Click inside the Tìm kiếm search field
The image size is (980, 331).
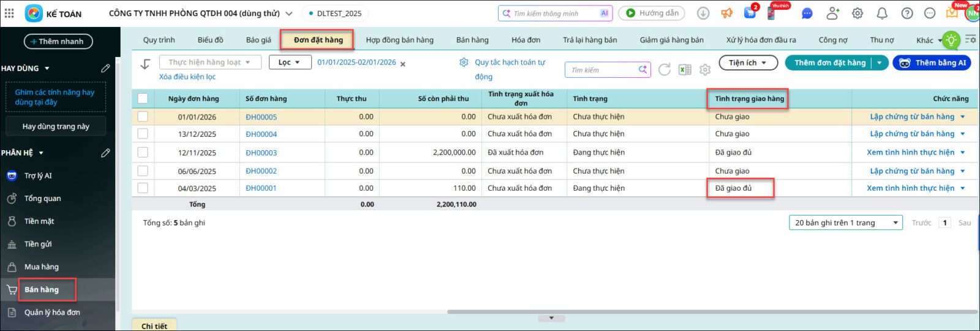[603, 70]
